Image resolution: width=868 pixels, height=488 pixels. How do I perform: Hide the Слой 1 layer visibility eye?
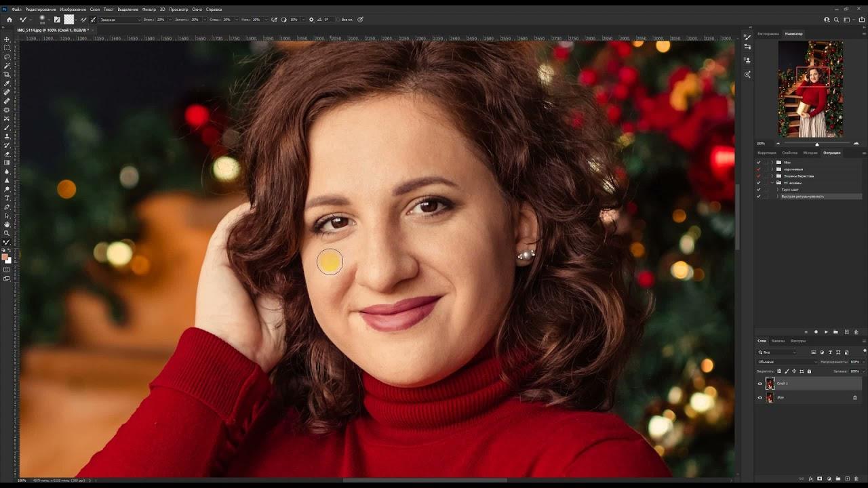pyautogui.click(x=759, y=384)
